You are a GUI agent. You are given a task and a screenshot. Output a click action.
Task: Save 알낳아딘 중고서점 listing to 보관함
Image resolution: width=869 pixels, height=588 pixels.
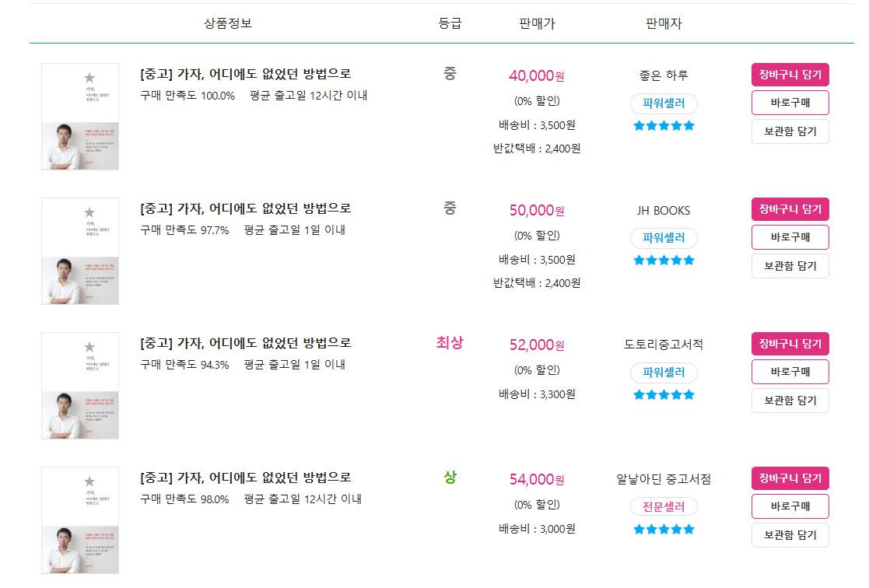[790, 535]
